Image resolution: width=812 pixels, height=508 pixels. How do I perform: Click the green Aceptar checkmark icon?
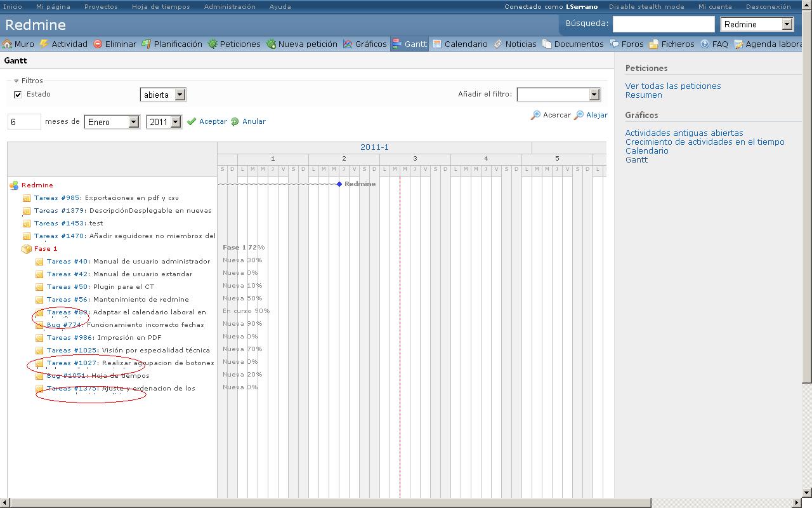coord(192,121)
